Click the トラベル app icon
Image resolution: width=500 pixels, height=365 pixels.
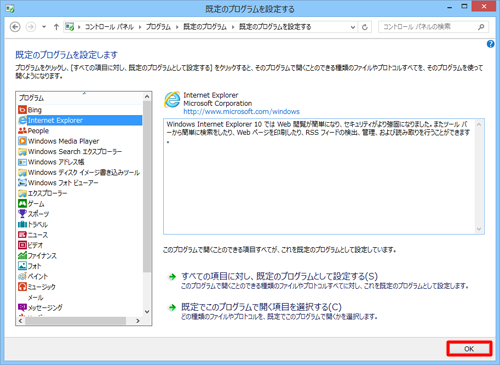tap(22, 224)
